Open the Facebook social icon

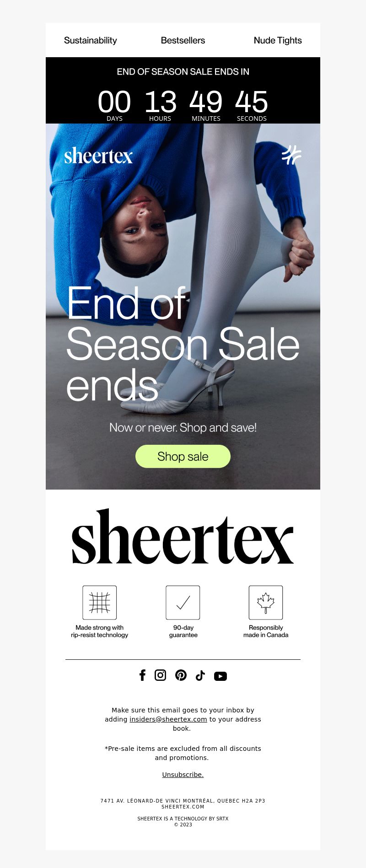[x=142, y=675]
